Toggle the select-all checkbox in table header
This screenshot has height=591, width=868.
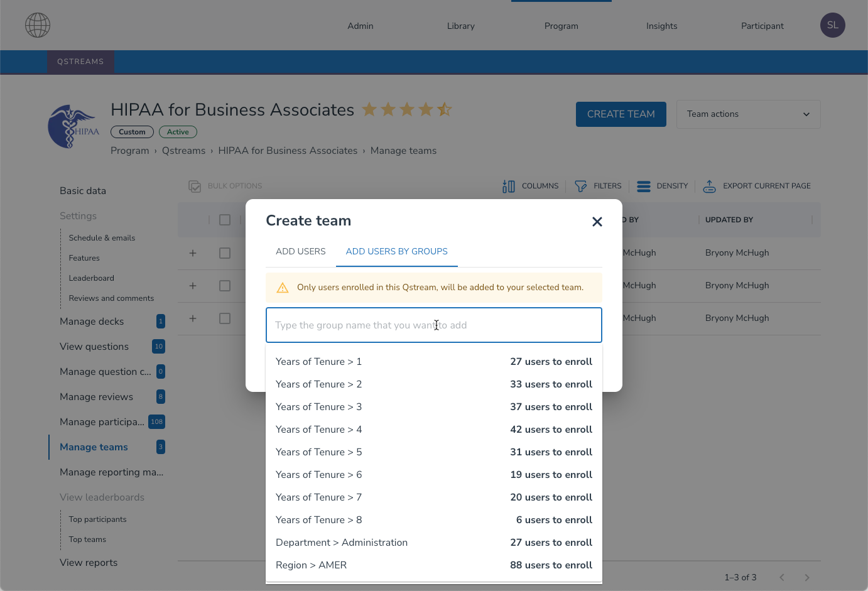pyautogui.click(x=225, y=220)
